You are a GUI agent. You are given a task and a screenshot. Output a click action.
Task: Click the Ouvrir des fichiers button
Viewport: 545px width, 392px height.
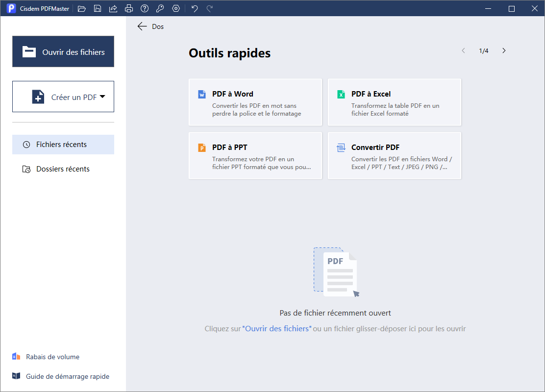click(63, 51)
